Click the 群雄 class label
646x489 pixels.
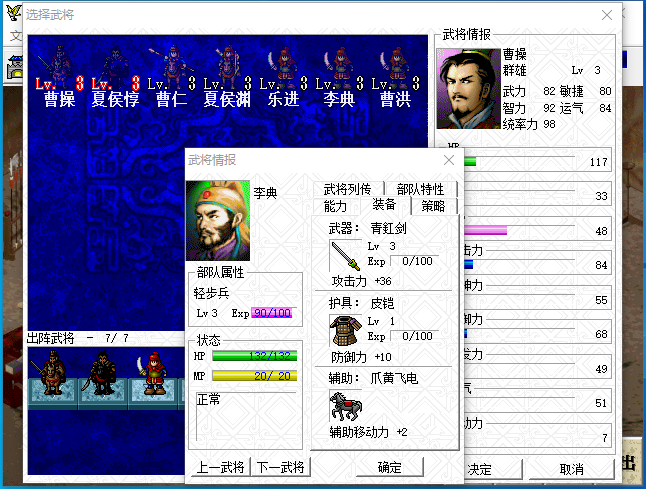tap(515, 70)
